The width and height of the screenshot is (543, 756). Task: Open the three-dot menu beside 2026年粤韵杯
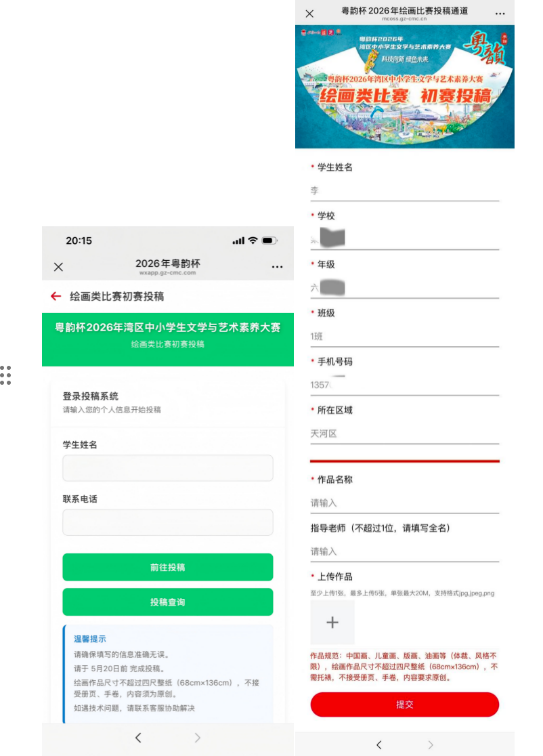tap(277, 267)
